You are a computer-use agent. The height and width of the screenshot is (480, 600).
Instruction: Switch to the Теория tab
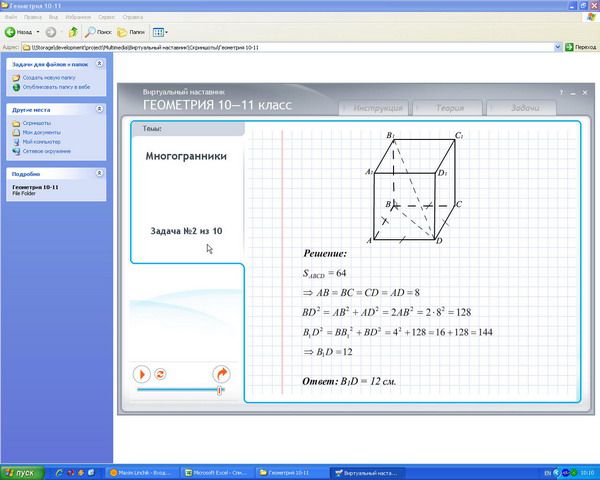tap(441, 108)
